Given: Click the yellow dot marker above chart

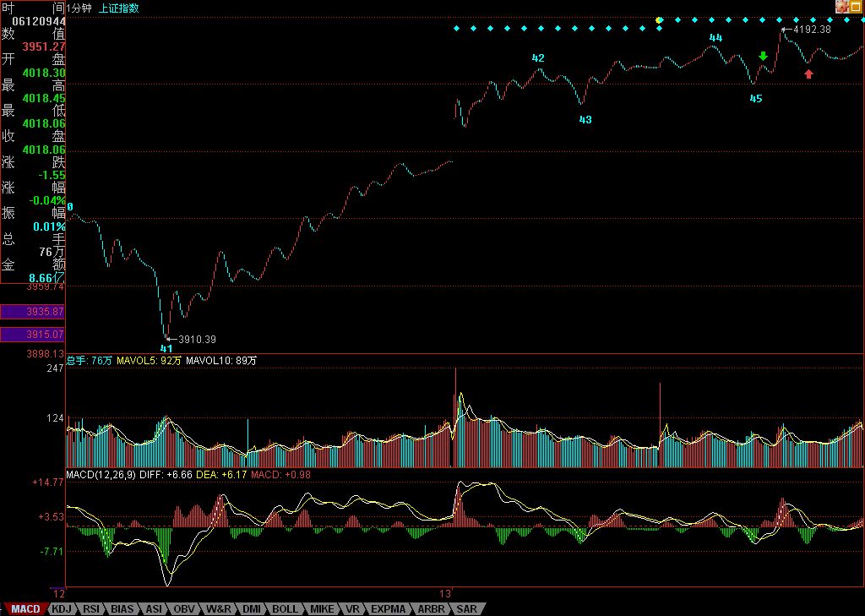Looking at the screenshot, I should click(660, 19).
